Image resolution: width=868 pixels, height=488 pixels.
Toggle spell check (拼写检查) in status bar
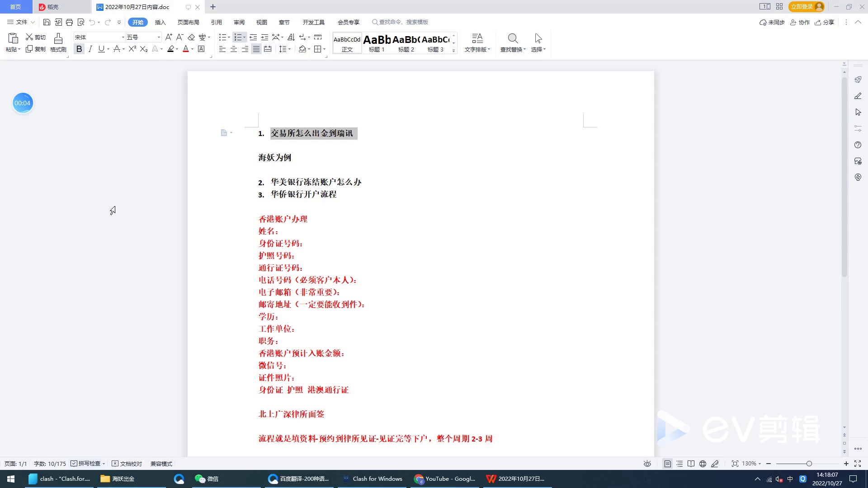click(86, 464)
